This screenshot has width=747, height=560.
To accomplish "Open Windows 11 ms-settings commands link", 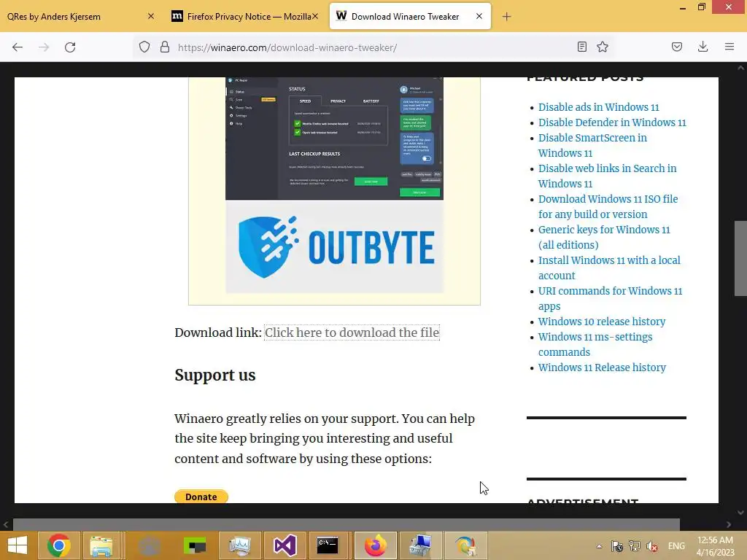I will point(595,344).
